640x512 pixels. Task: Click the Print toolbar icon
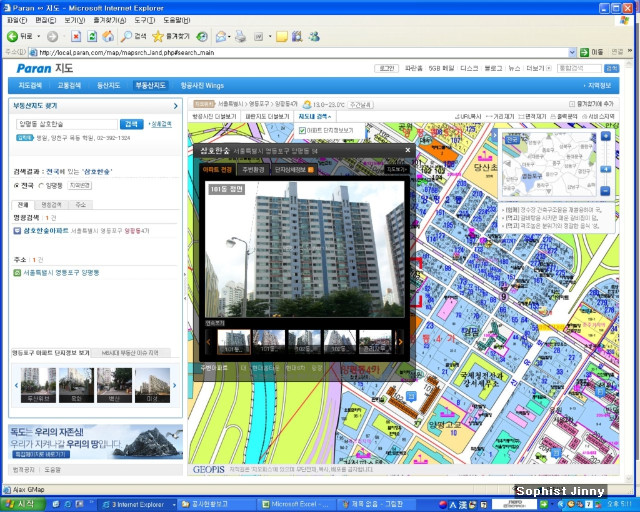coord(240,37)
